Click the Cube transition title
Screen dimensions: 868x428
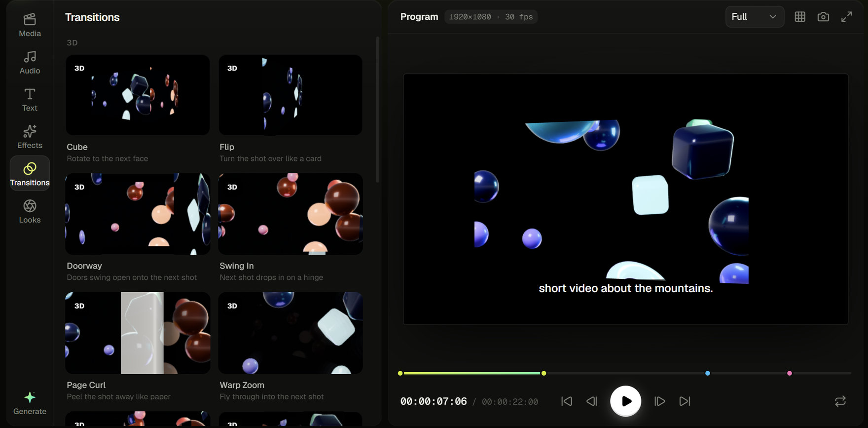(77, 147)
